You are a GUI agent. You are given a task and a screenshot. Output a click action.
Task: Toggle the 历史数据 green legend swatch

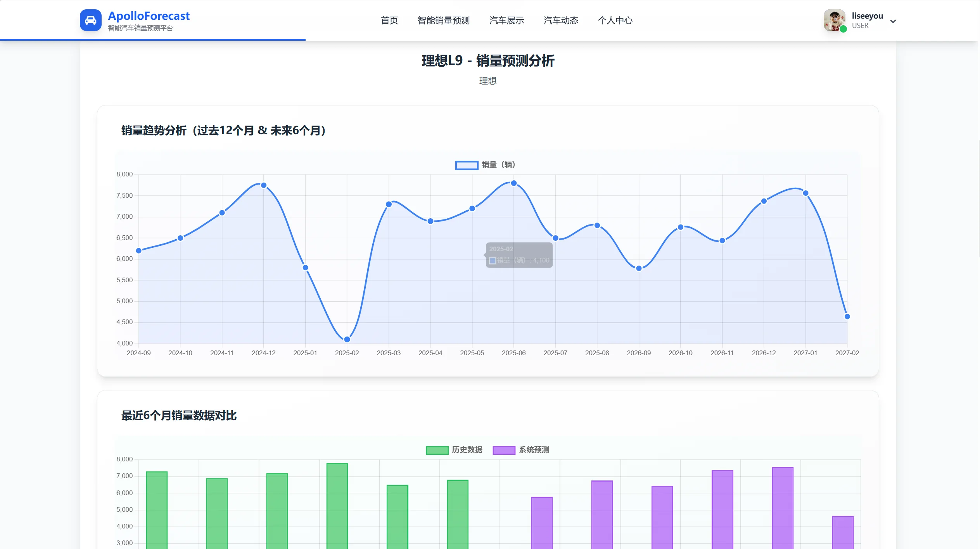[437, 450]
